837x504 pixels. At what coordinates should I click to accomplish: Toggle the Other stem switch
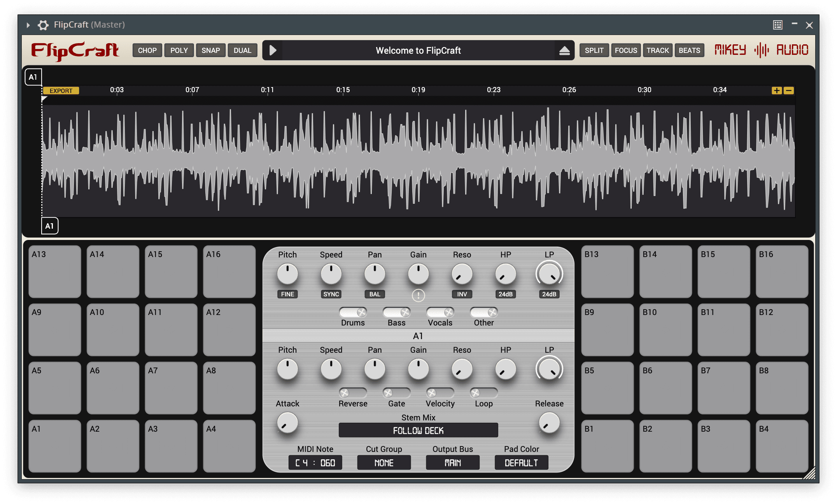484,312
